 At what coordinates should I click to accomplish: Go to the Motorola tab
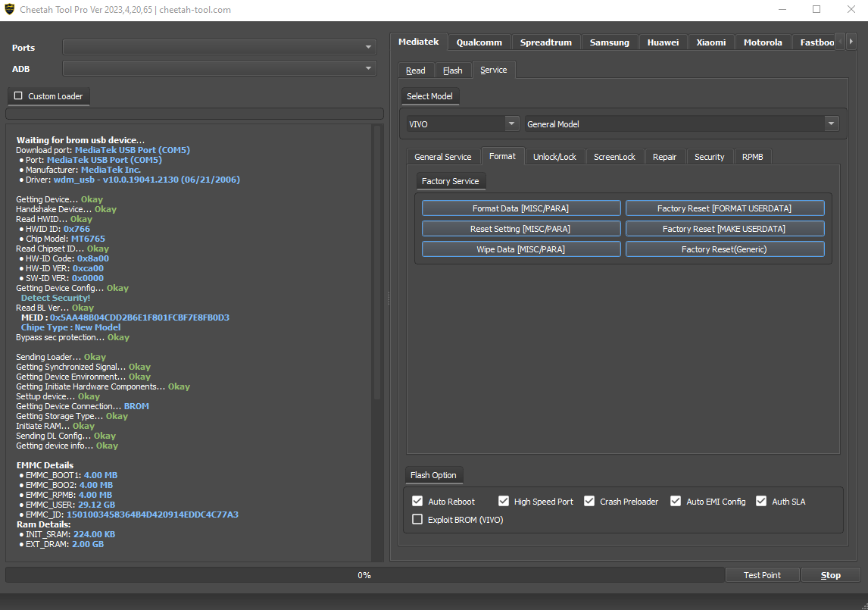click(x=763, y=42)
